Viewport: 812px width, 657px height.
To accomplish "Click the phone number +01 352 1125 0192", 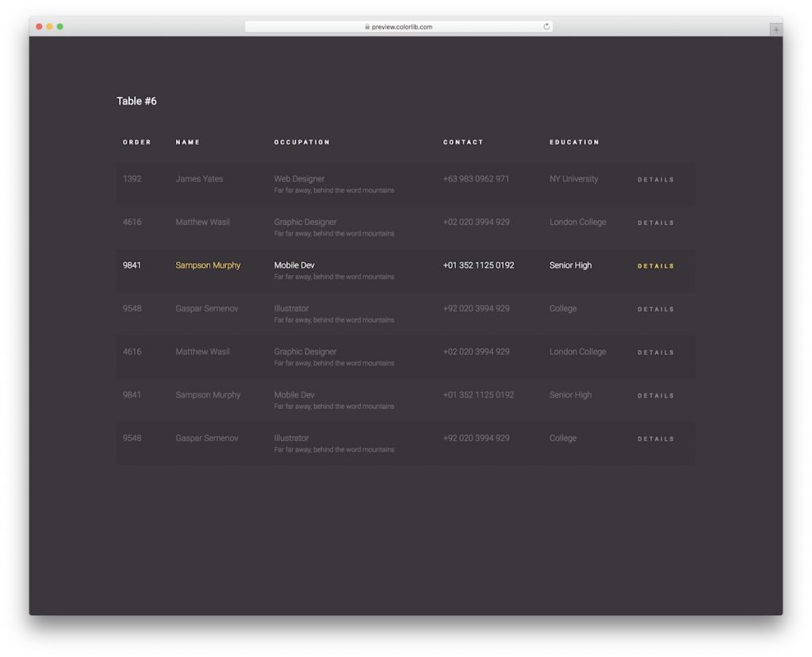I will pyautogui.click(x=478, y=265).
